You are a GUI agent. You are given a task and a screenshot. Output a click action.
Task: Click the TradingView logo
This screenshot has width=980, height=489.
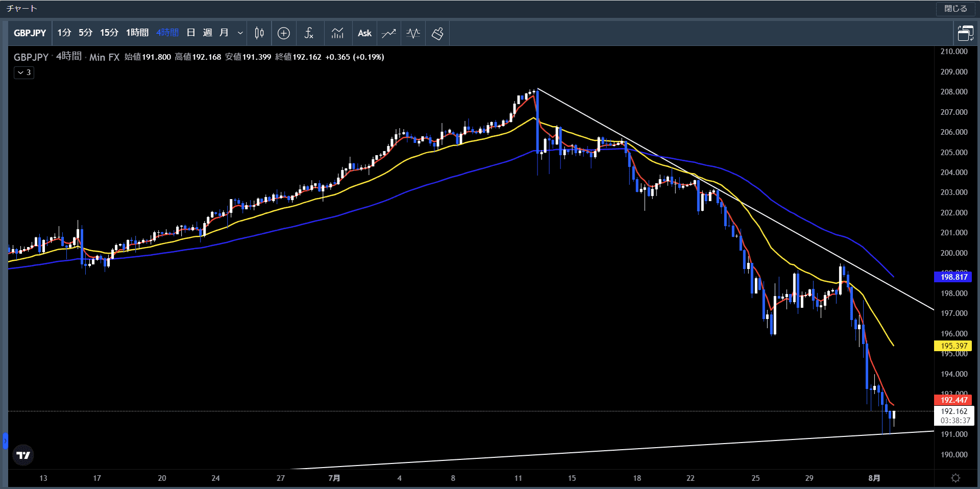pos(23,455)
